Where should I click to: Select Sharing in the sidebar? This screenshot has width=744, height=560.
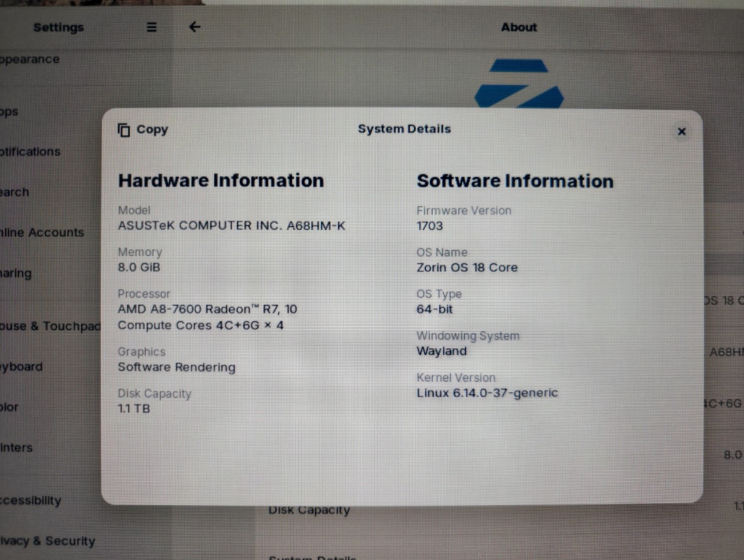pos(16,273)
